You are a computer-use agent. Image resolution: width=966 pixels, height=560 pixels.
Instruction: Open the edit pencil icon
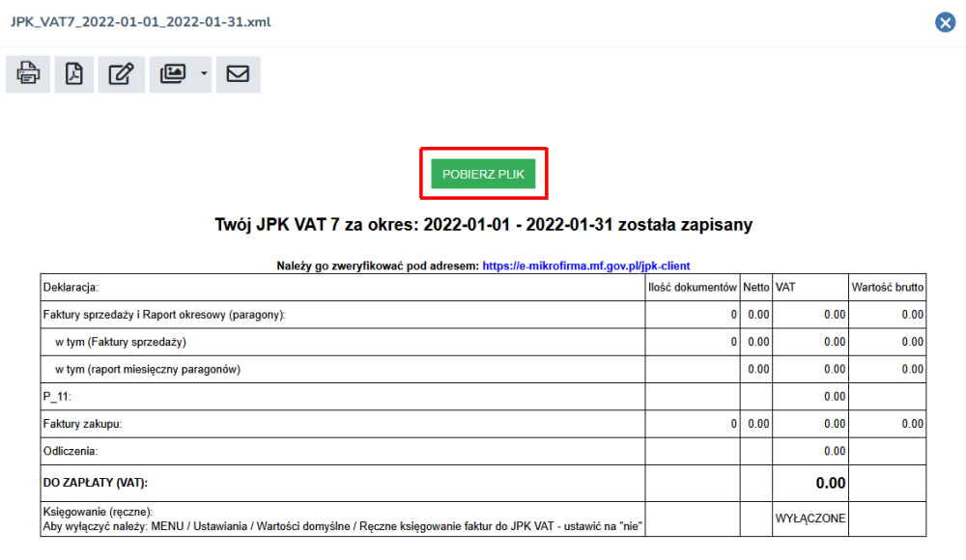point(121,74)
